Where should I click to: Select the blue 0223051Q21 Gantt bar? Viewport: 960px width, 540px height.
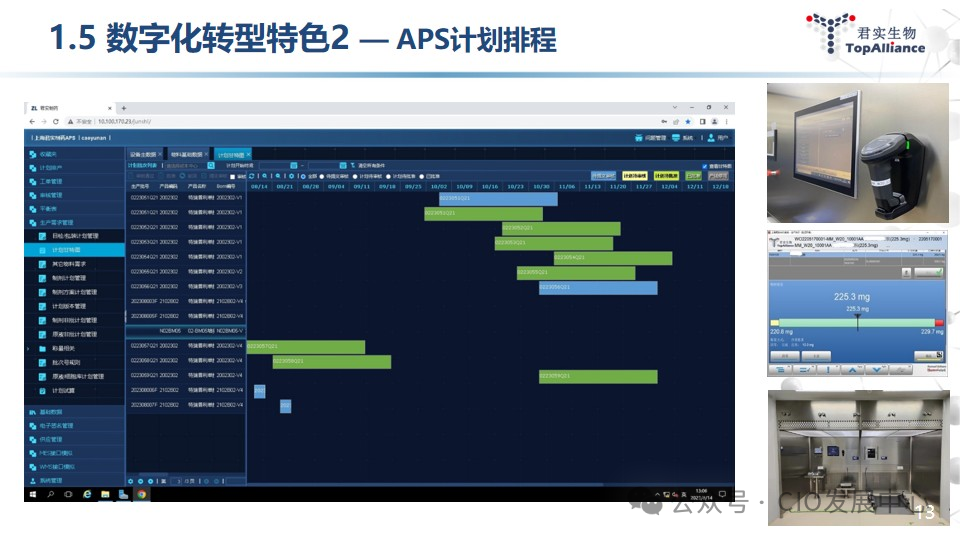tap(498, 198)
